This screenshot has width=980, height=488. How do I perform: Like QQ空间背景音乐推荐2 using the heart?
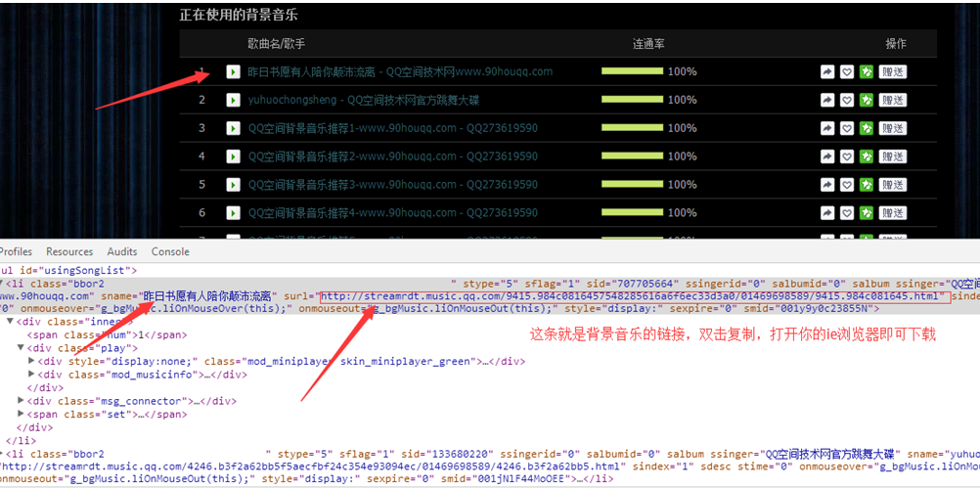click(x=846, y=156)
